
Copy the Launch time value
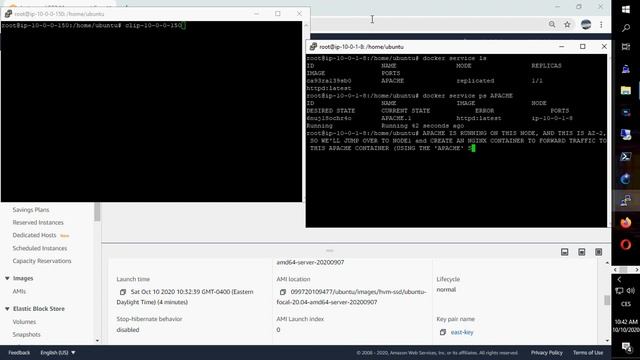(123, 292)
